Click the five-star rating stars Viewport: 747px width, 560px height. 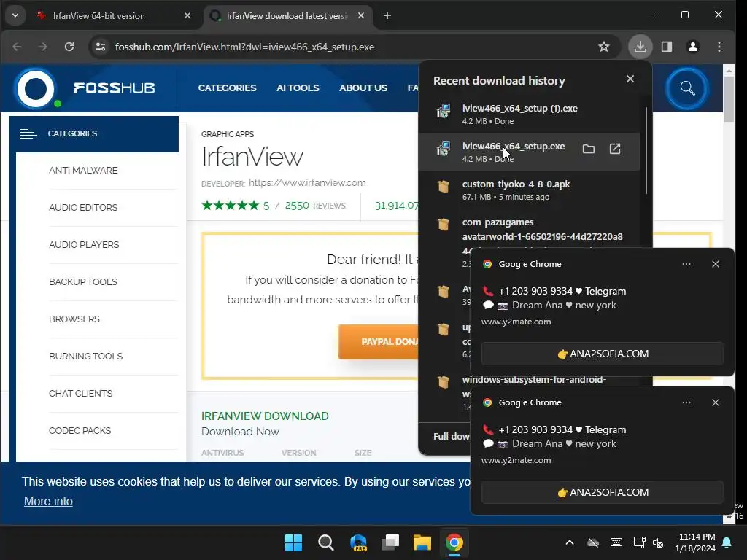(230, 206)
